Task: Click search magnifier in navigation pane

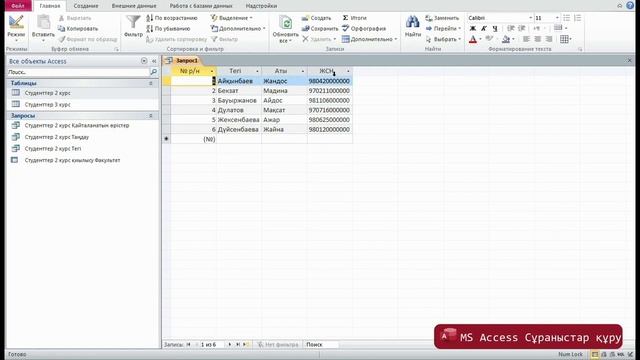Action: pos(154,72)
